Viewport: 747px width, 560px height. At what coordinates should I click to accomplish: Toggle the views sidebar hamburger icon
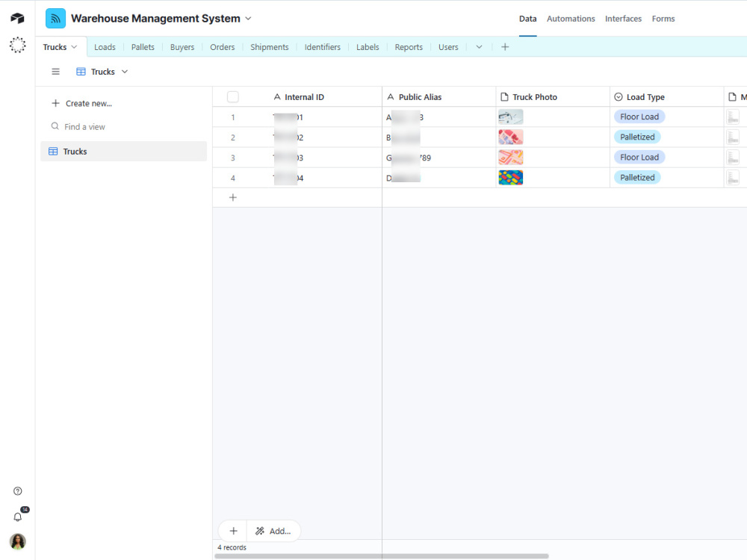point(56,72)
